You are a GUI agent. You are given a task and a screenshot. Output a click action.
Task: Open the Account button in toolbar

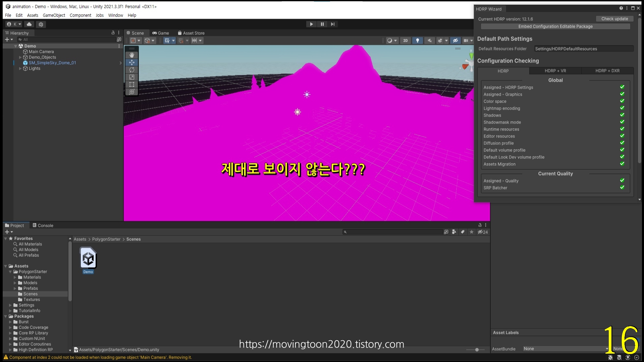14,24
